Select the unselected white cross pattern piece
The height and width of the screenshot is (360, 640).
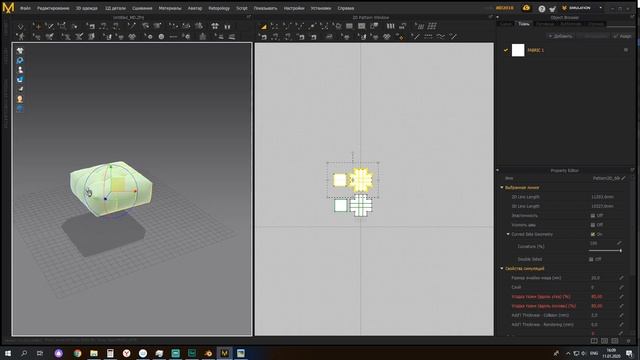pos(361,205)
